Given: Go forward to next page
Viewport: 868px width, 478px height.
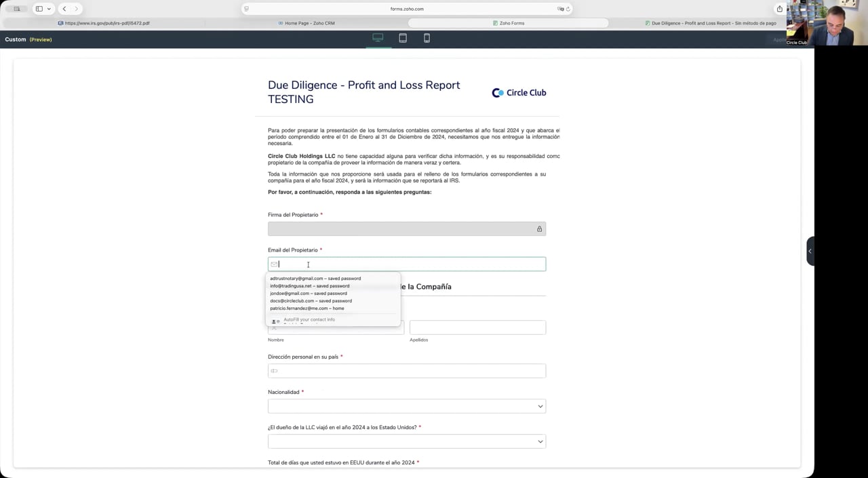Looking at the screenshot, I should pos(76,9).
